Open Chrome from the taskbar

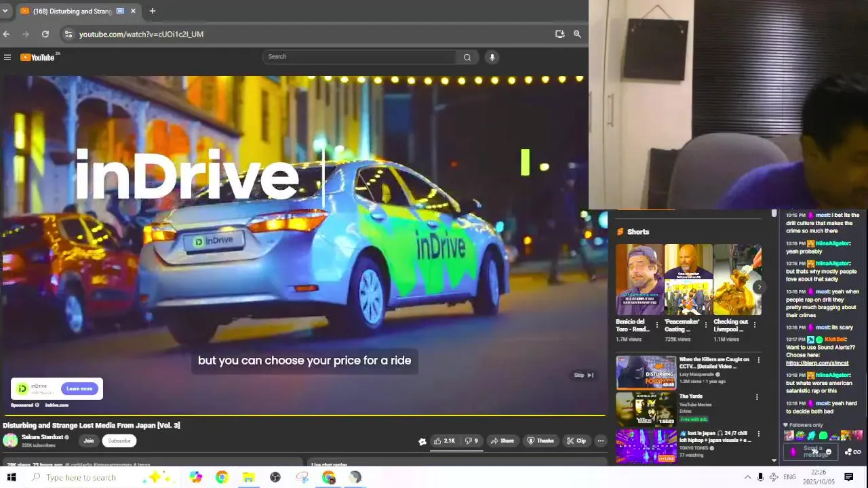click(x=222, y=477)
